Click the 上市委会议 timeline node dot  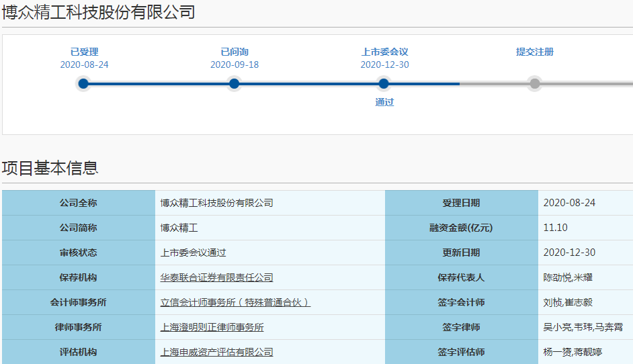(x=384, y=84)
